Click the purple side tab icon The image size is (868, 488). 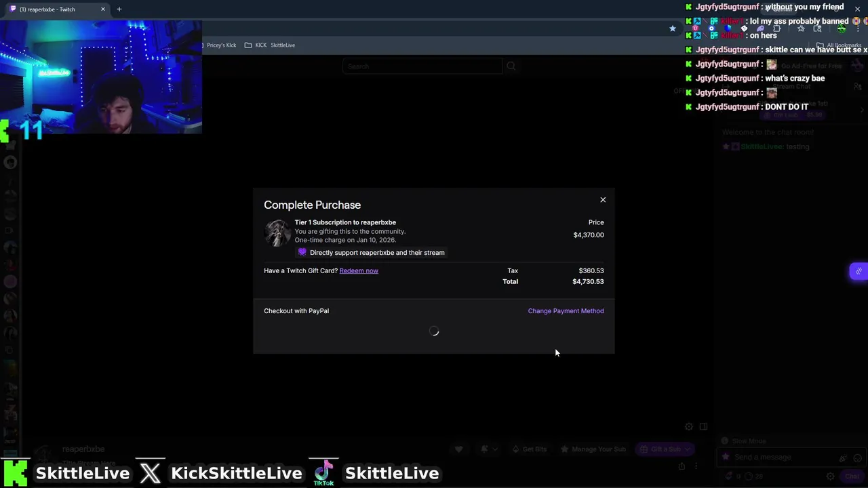(x=859, y=271)
